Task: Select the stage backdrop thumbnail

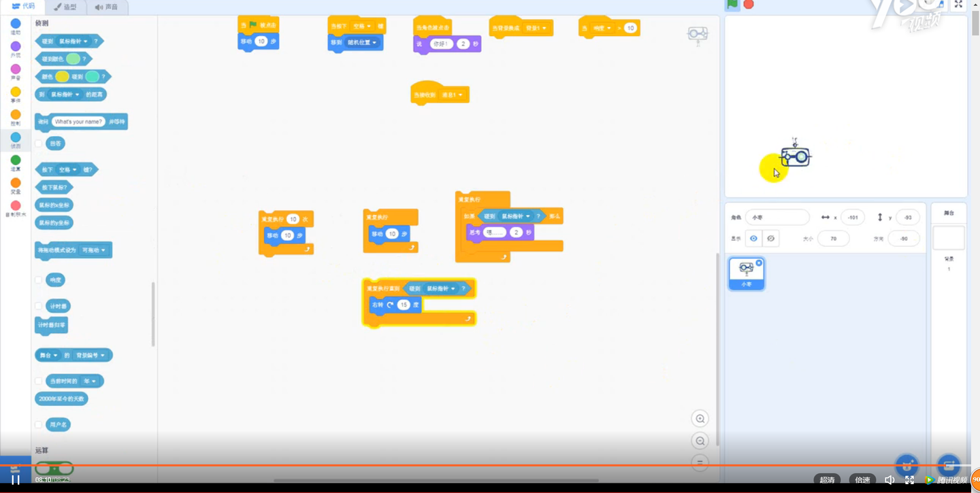Action: pyautogui.click(x=949, y=239)
